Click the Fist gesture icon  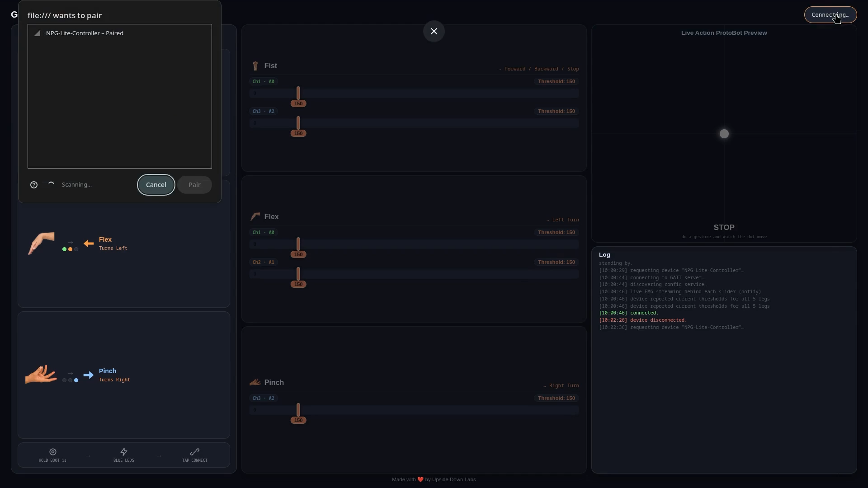point(255,66)
